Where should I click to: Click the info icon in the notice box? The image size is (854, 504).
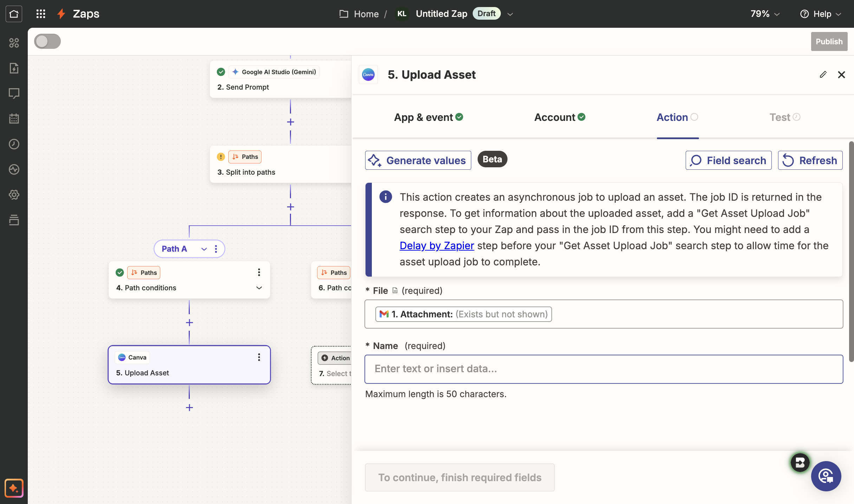pyautogui.click(x=386, y=196)
